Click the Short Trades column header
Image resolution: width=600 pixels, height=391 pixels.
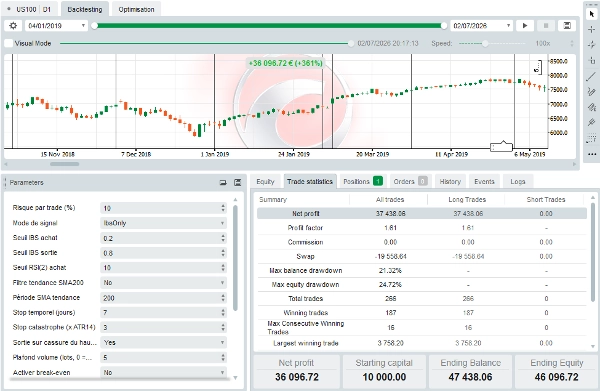pyautogui.click(x=546, y=199)
